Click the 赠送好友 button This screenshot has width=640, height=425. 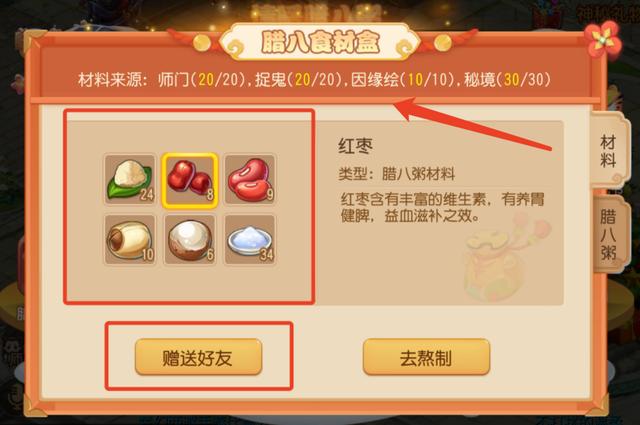(x=198, y=357)
